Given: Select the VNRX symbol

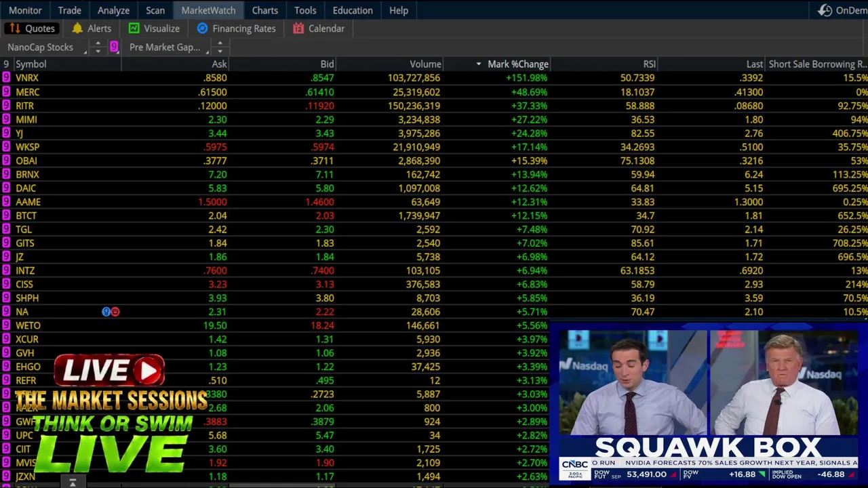Looking at the screenshot, I should pyautogui.click(x=27, y=78).
